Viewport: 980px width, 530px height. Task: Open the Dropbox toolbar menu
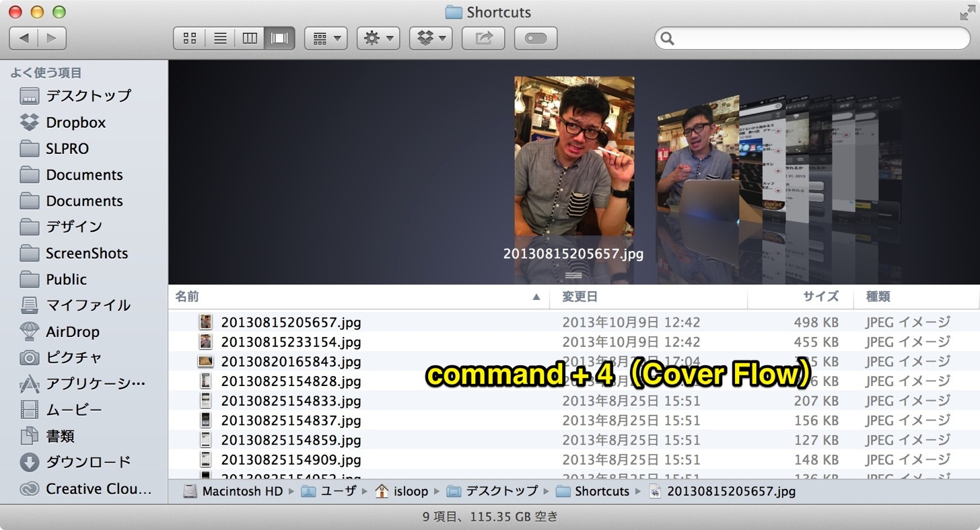coord(431,38)
